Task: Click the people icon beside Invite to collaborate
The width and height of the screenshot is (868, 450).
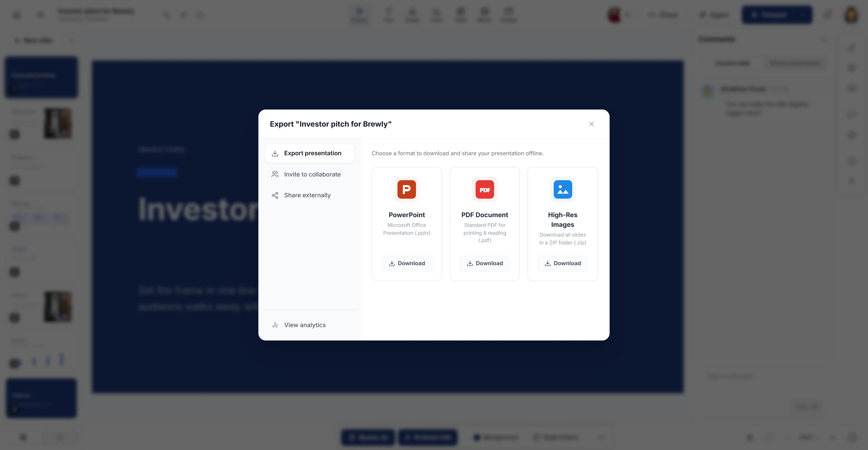Action: pyautogui.click(x=275, y=174)
